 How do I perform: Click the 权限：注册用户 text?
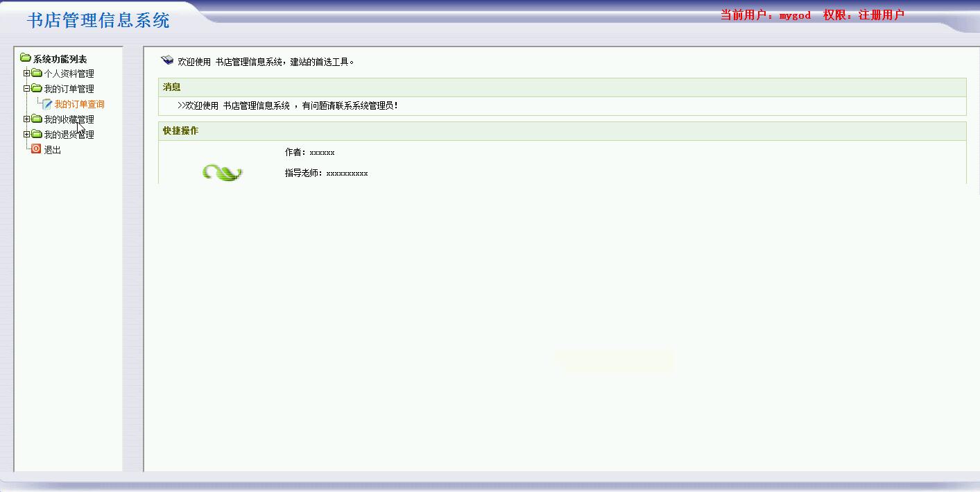[x=864, y=15]
